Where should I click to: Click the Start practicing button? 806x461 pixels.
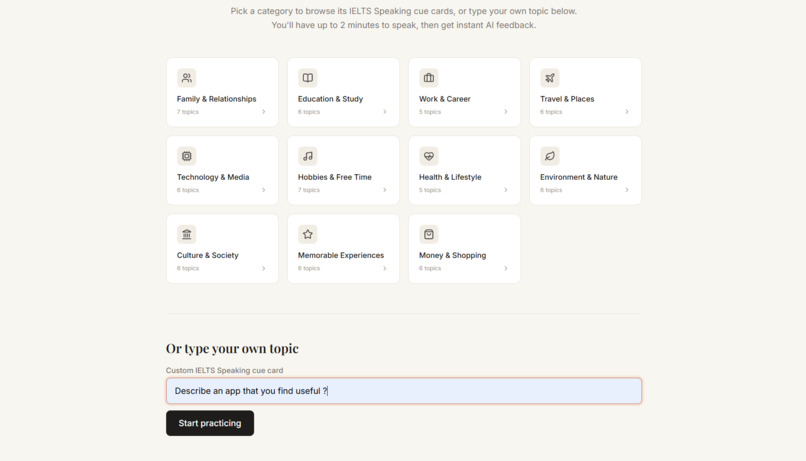click(x=210, y=423)
